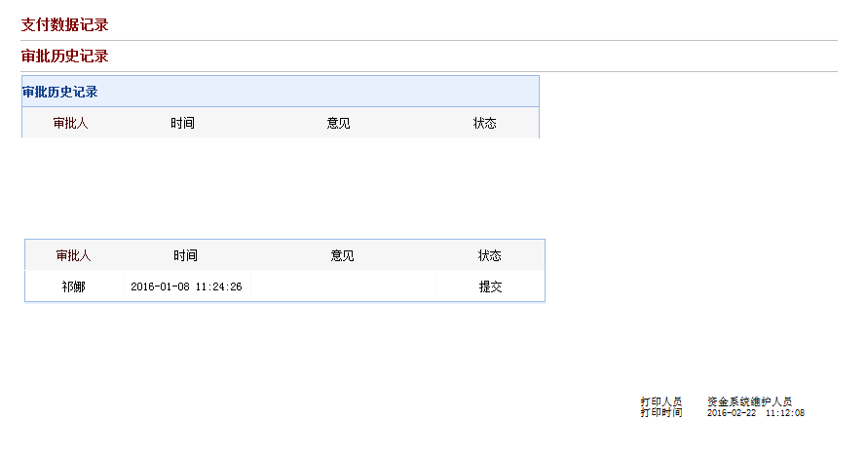Click the 支付数据记录 section heading
Screen dimensions: 868x458
click(x=64, y=25)
